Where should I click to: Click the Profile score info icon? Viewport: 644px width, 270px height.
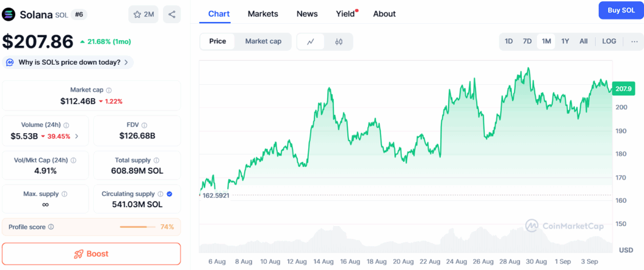[51, 227]
